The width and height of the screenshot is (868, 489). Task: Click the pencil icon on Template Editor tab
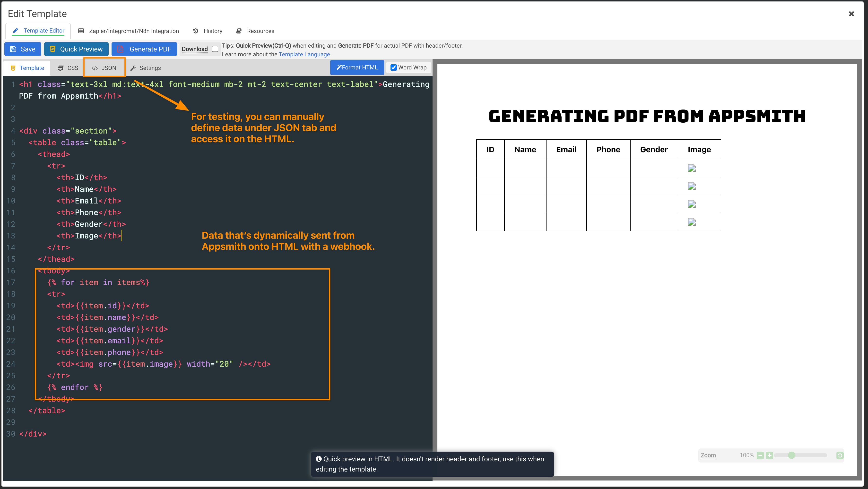[x=16, y=30]
